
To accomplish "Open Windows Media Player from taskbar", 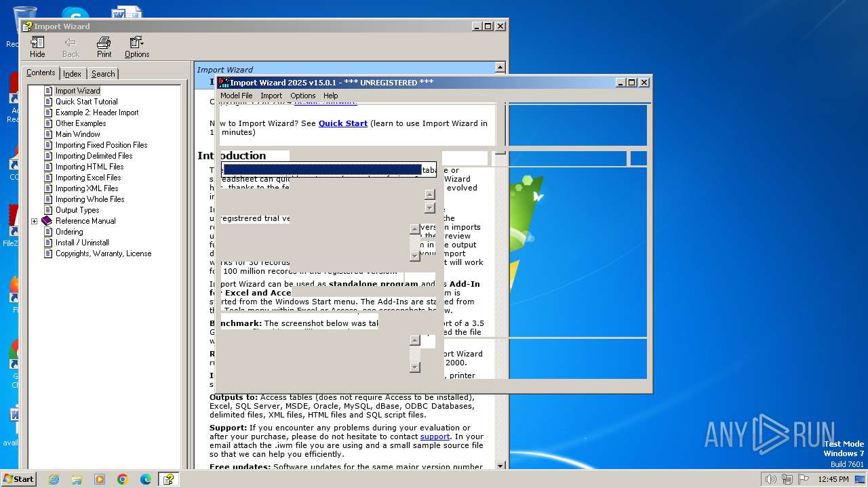I will pyautogui.click(x=100, y=479).
